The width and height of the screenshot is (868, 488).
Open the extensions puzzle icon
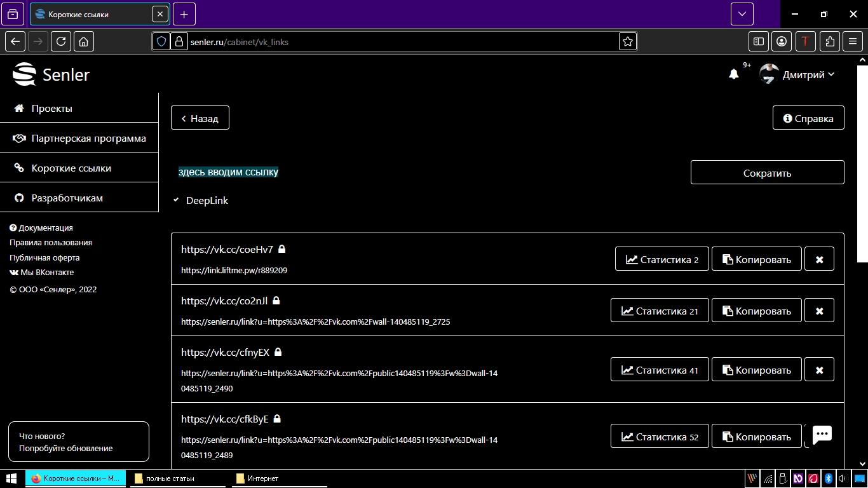tap(830, 41)
